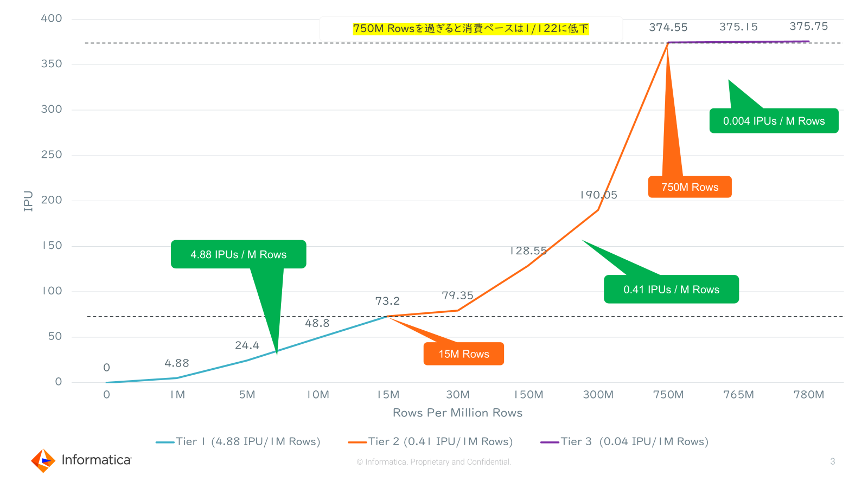Click the Informatica Proprietary and Confidential footer

pos(434,462)
